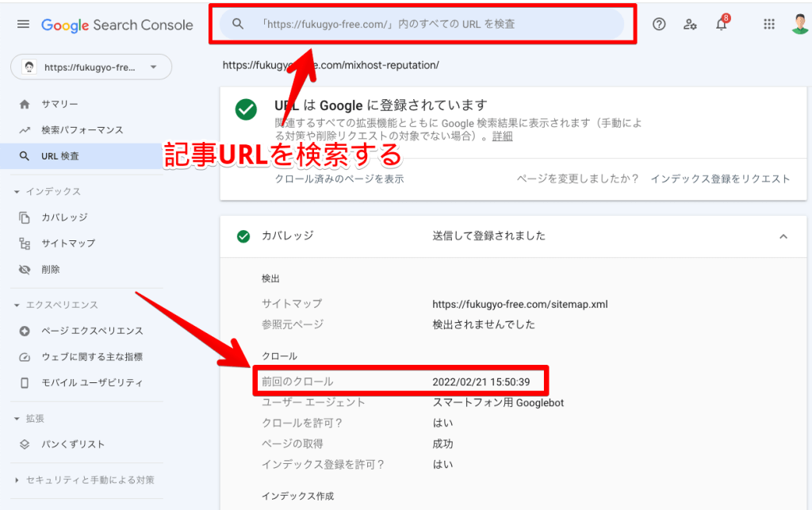Open カバレッジ in sidebar
The width and height of the screenshot is (812, 510).
(x=64, y=217)
